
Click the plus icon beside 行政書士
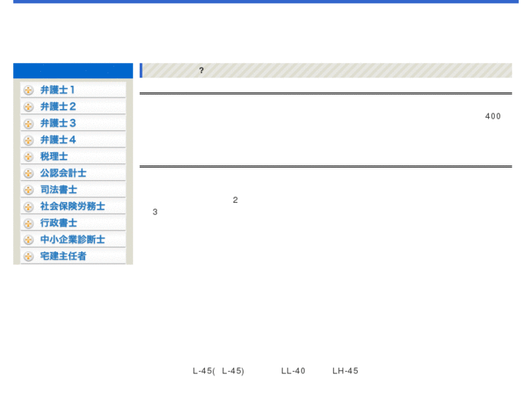[29, 223]
